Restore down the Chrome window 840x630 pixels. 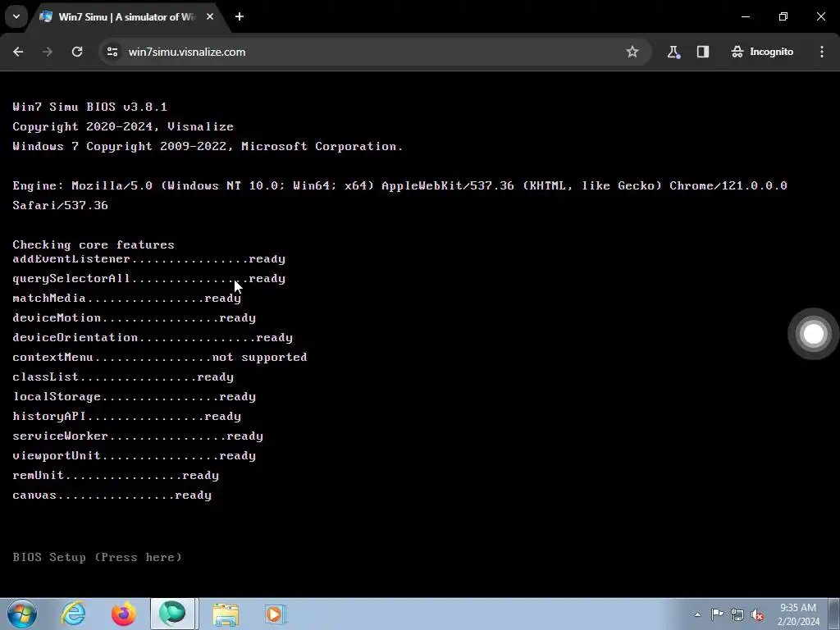783,16
